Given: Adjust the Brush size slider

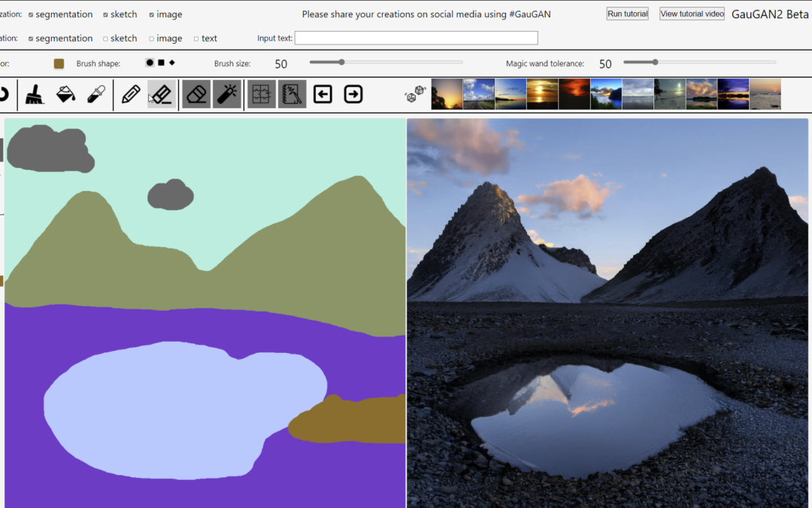Looking at the screenshot, I should click(341, 62).
